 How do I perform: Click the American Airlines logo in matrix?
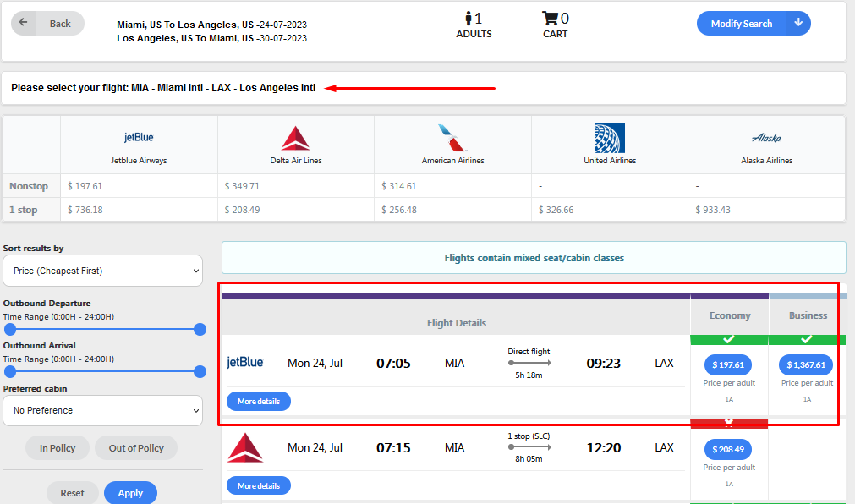[452, 138]
